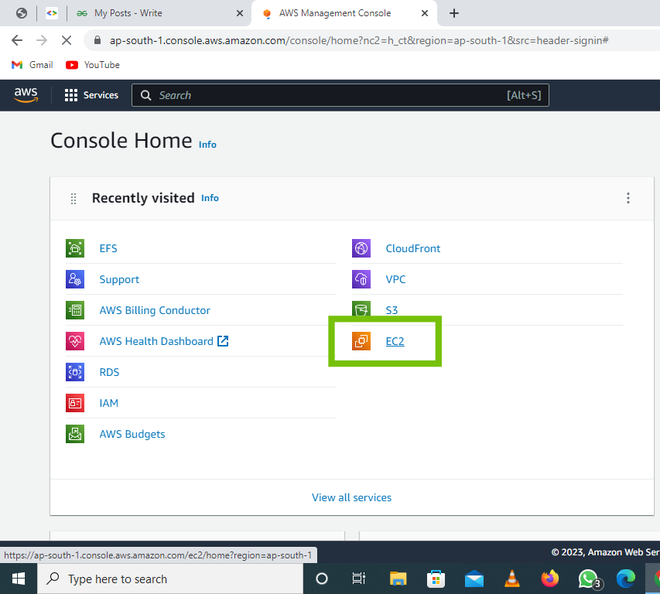Screen dimensions: 660x594
Task: Focus the AWS console Search field
Action: [340, 95]
